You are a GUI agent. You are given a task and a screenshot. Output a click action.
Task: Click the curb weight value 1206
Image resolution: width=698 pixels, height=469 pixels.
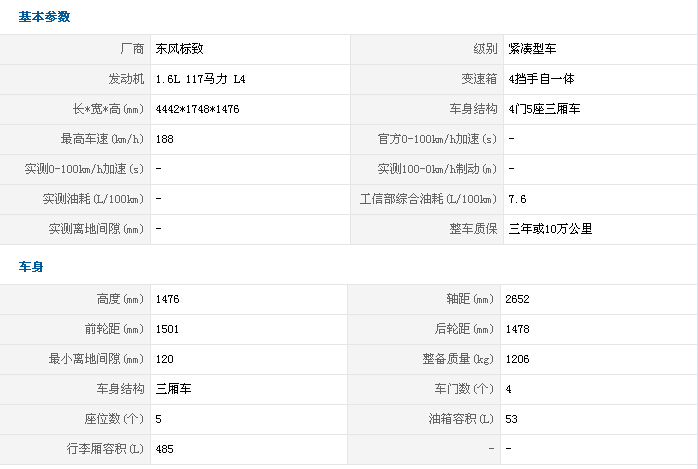(517, 360)
